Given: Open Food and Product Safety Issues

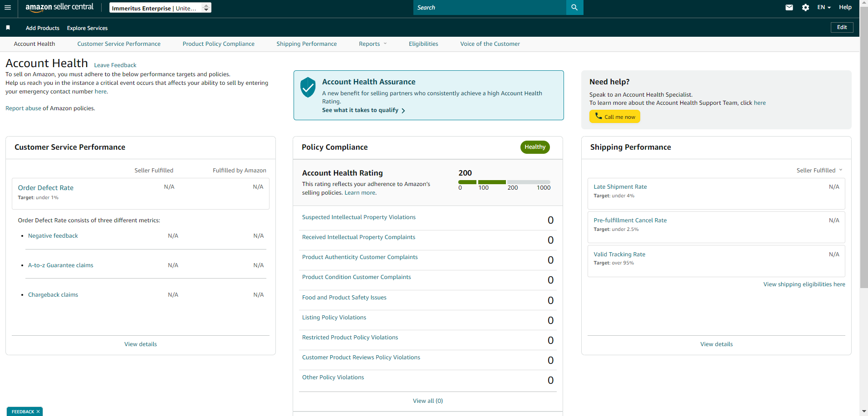Looking at the screenshot, I should coord(344,298).
